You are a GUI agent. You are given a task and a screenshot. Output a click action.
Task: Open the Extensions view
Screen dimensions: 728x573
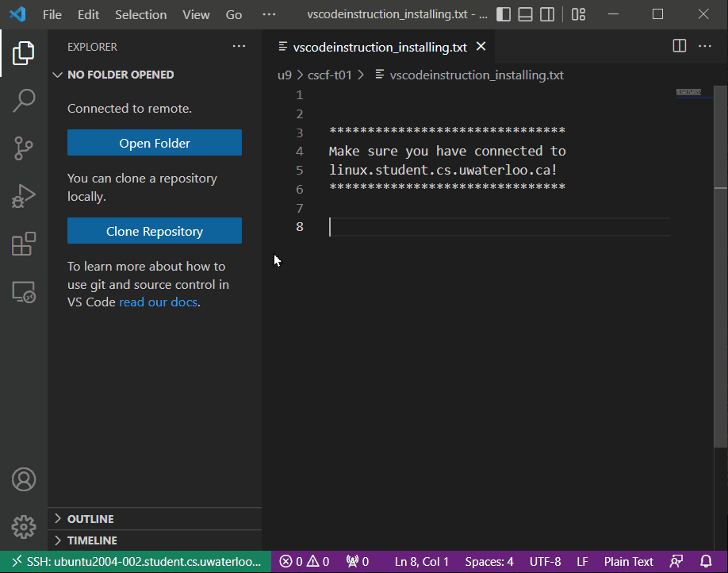pos(23,244)
